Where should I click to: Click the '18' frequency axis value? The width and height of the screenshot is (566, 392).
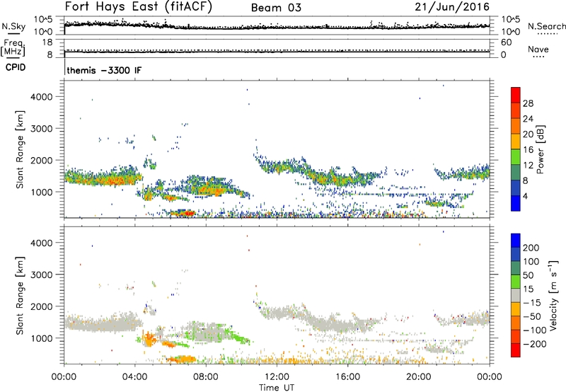click(47, 42)
